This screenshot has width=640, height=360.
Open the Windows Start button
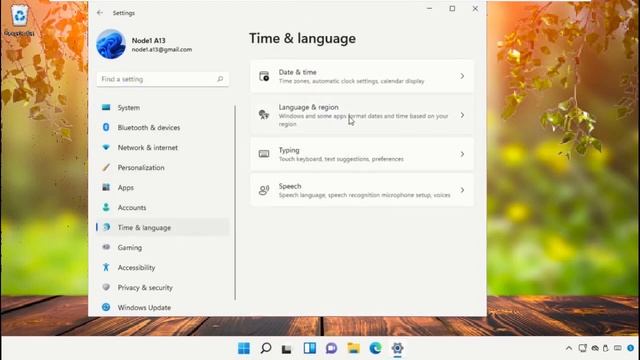coord(244,348)
